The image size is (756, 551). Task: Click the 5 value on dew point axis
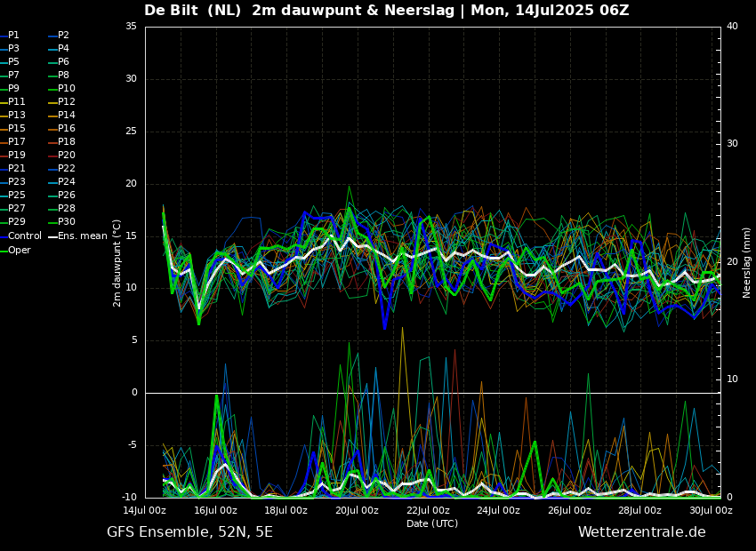click(x=134, y=340)
